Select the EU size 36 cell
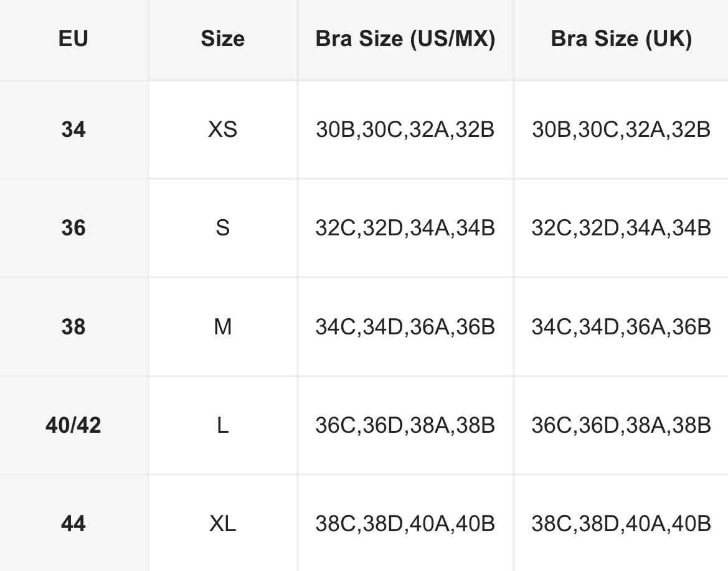The image size is (728, 571). [x=73, y=228]
